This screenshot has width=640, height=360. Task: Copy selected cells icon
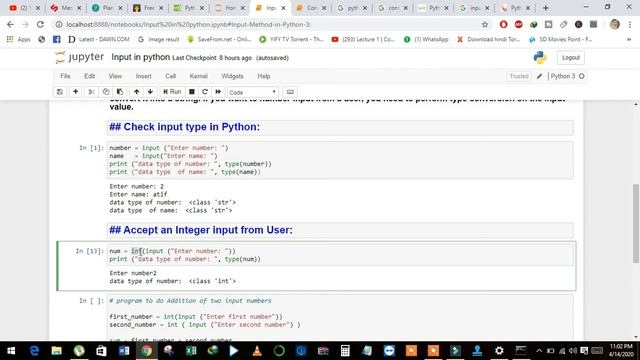[106, 92]
